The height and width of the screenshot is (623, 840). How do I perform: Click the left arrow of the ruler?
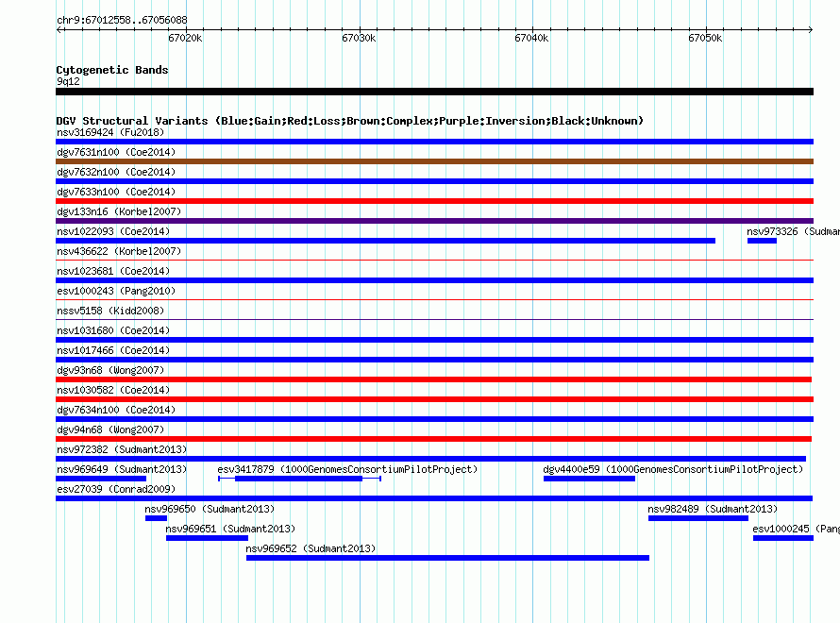(59, 29)
